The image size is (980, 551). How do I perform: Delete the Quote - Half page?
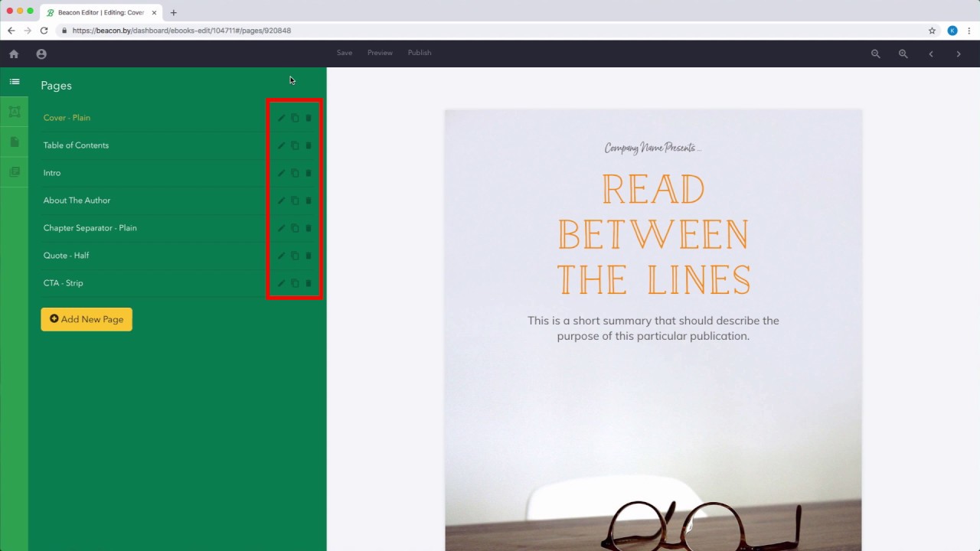[x=309, y=256]
